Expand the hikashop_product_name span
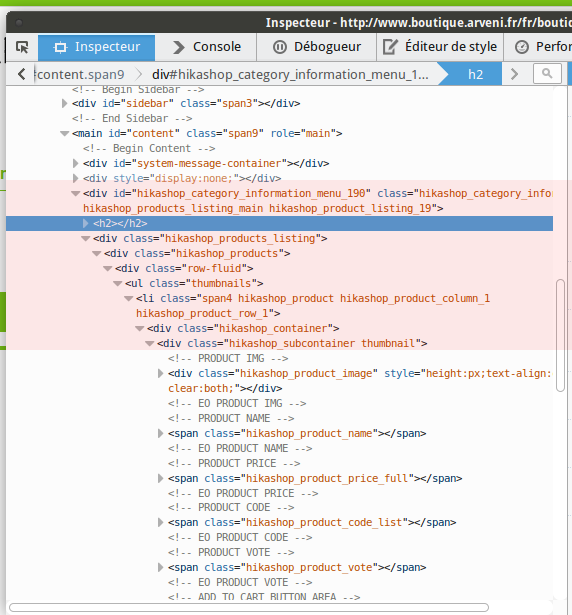This screenshot has height=615, width=572. pos(160,433)
